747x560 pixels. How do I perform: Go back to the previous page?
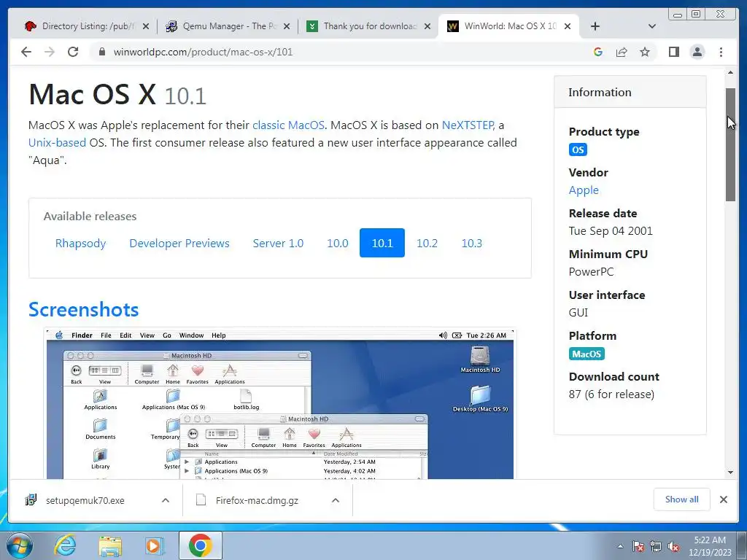[26, 52]
